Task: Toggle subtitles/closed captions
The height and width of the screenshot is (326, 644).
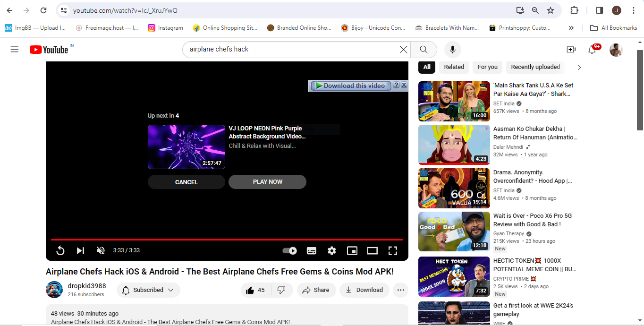Action: pyautogui.click(x=312, y=250)
